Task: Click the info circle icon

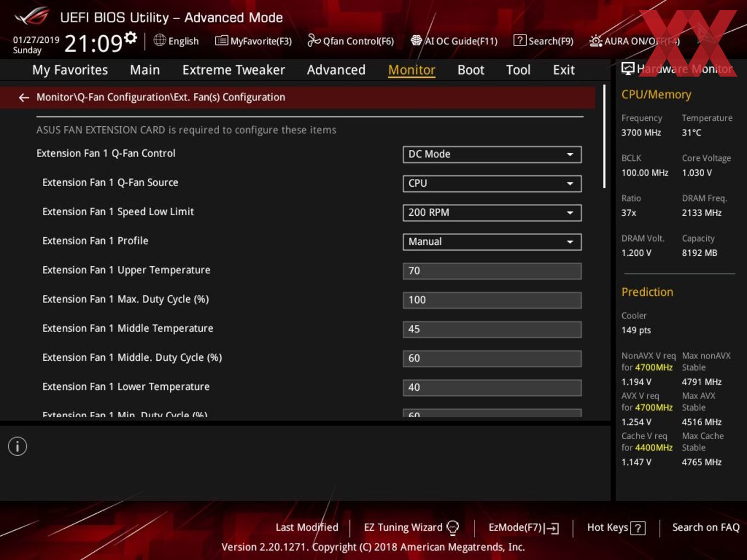Action: pos(18,446)
